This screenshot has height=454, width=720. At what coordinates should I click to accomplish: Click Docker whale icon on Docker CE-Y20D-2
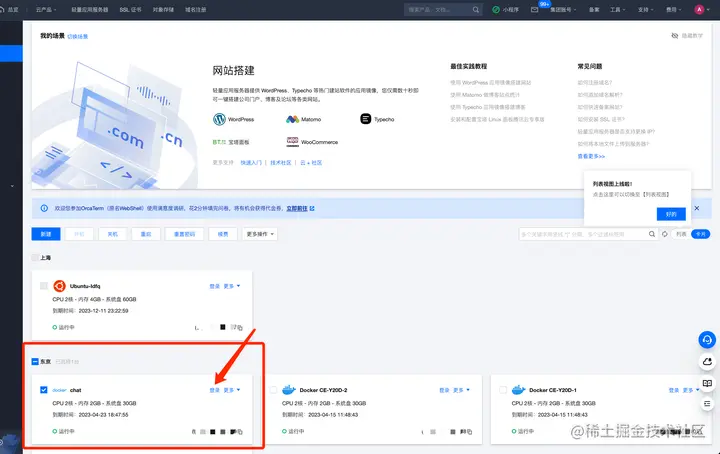click(x=288, y=390)
